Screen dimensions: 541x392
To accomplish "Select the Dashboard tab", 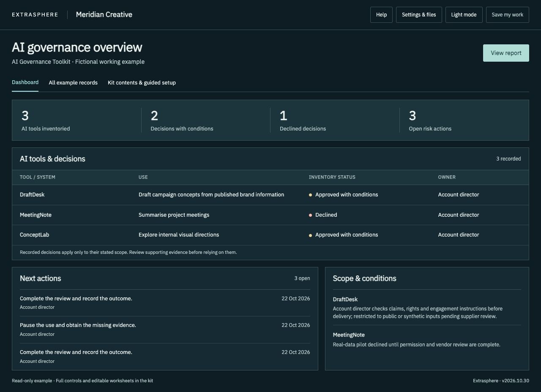I will (25, 82).
